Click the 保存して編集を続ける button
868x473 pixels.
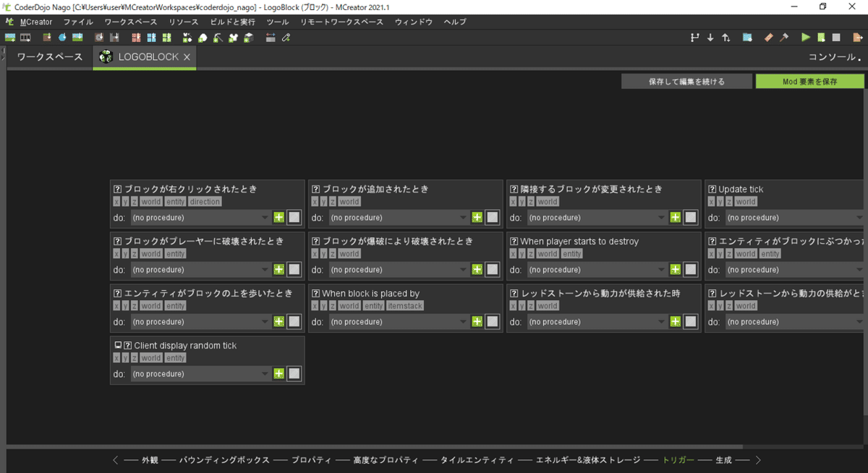[x=686, y=80]
